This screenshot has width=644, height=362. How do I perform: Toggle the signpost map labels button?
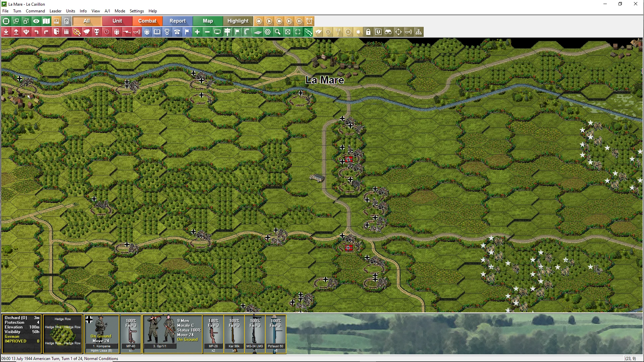tap(227, 32)
